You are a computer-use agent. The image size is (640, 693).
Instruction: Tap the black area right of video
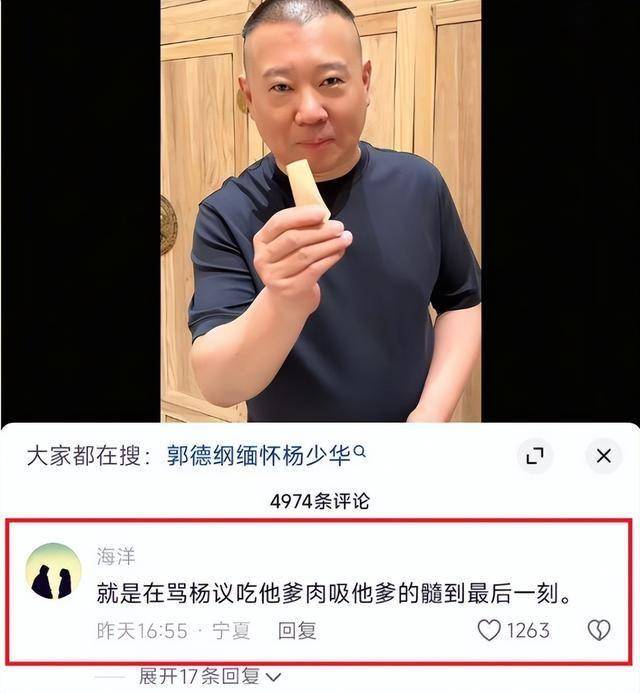pyautogui.click(x=560, y=211)
